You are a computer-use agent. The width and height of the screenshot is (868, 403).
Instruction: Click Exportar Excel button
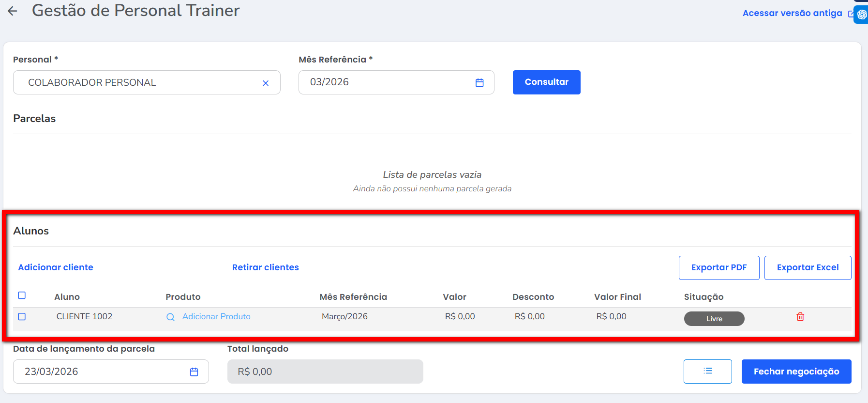807,268
